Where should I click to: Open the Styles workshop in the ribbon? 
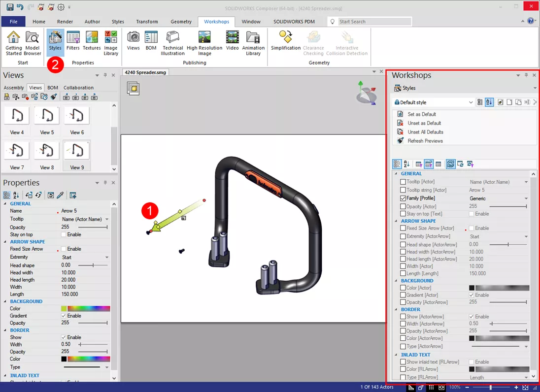tap(55, 41)
